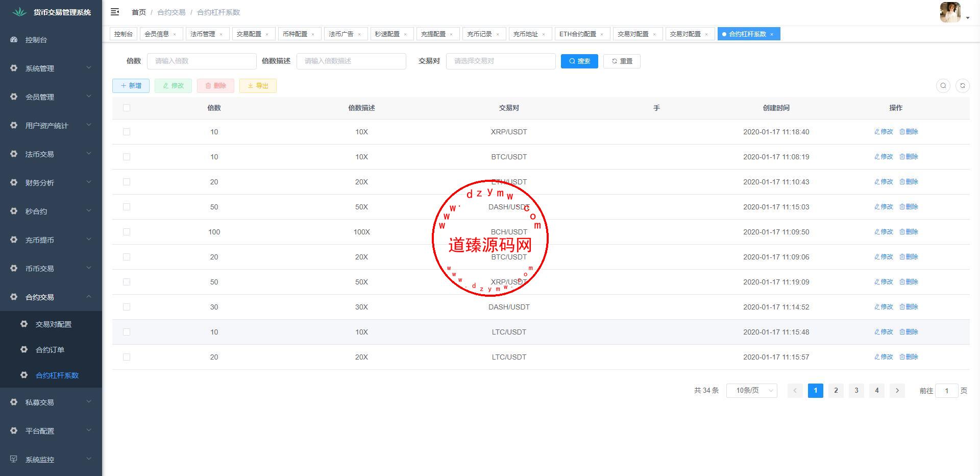Image resolution: width=980 pixels, height=476 pixels.
Task: Close the 币种配置 tab
Action: 313,34
